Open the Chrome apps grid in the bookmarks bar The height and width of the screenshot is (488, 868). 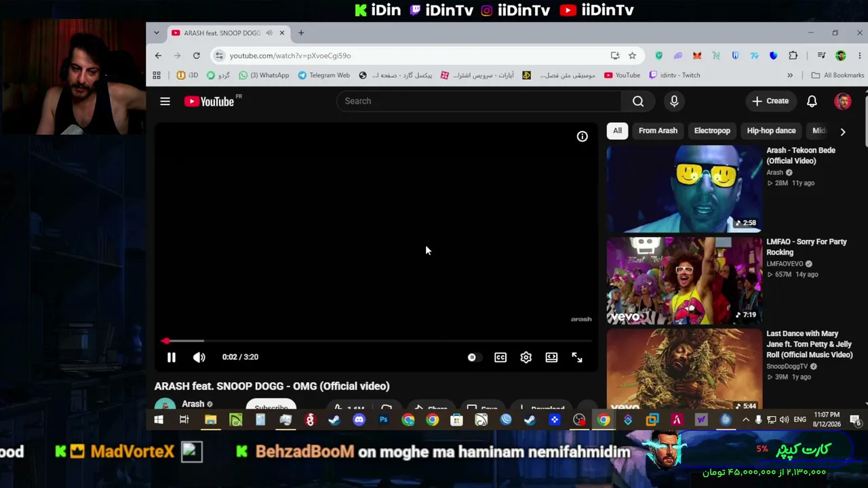point(157,75)
